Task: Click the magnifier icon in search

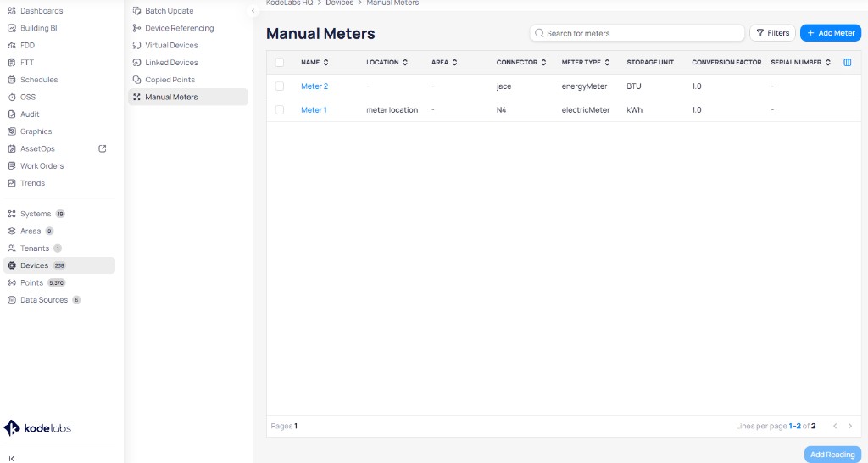Action: point(539,33)
